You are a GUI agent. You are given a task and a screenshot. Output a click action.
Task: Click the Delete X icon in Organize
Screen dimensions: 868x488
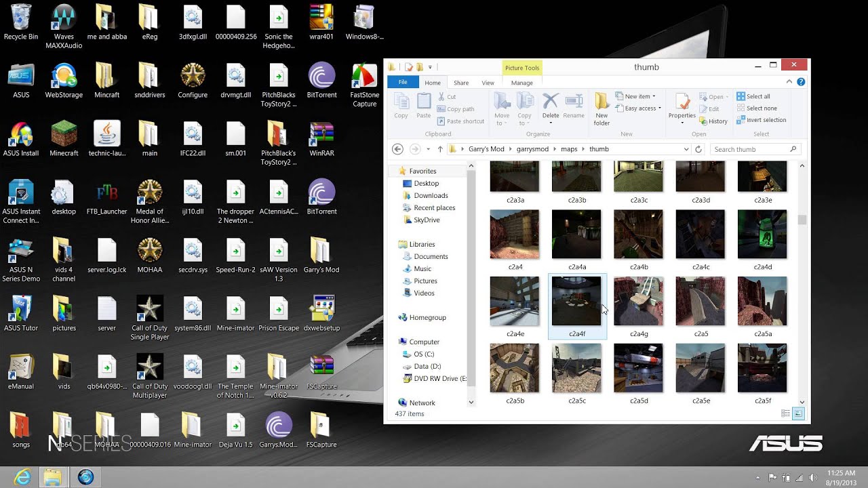tap(551, 102)
